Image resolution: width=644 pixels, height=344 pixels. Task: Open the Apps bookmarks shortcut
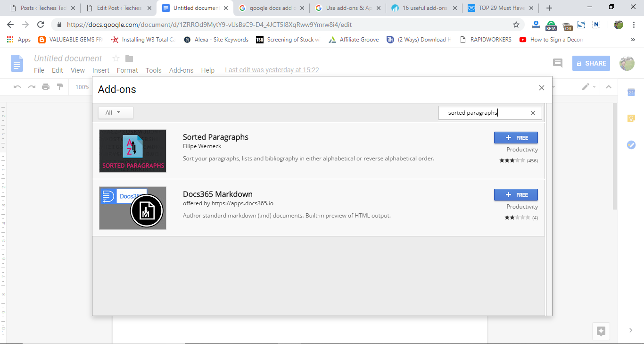coord(19,40)
